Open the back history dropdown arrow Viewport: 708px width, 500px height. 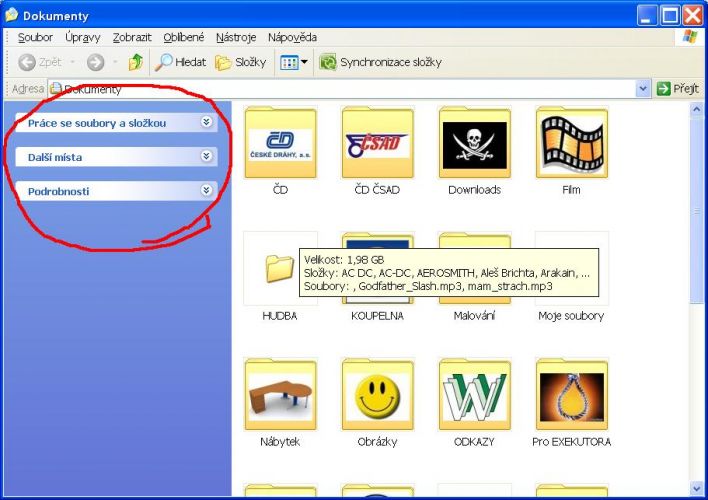[x=72, y=62]
